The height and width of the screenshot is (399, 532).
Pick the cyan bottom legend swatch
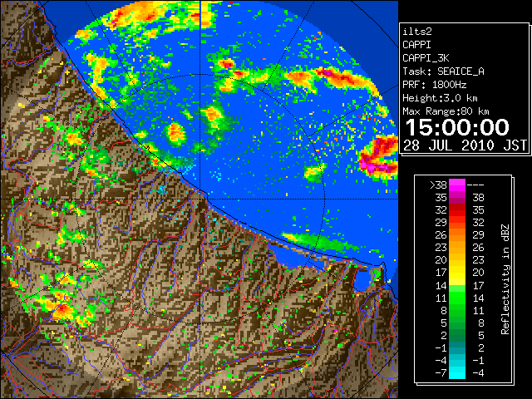pos(457,373)
